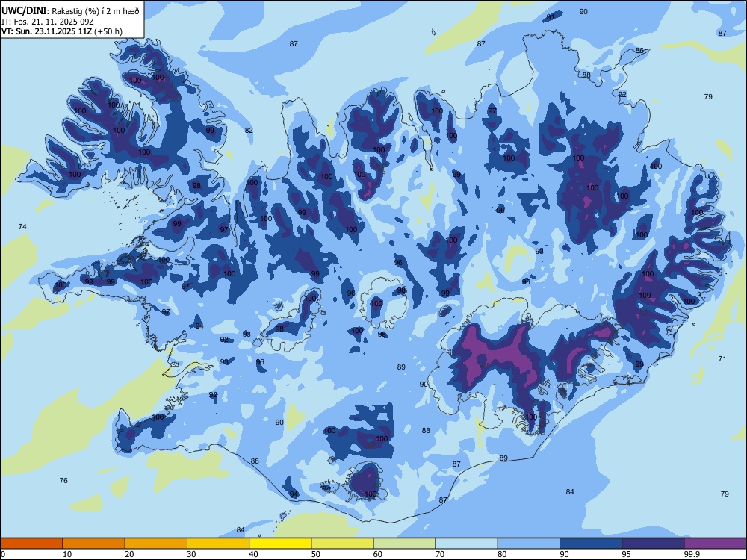Pick the indigo 95–99.9 legend swatch
This screenshot has width=747, height=560.
653,544
